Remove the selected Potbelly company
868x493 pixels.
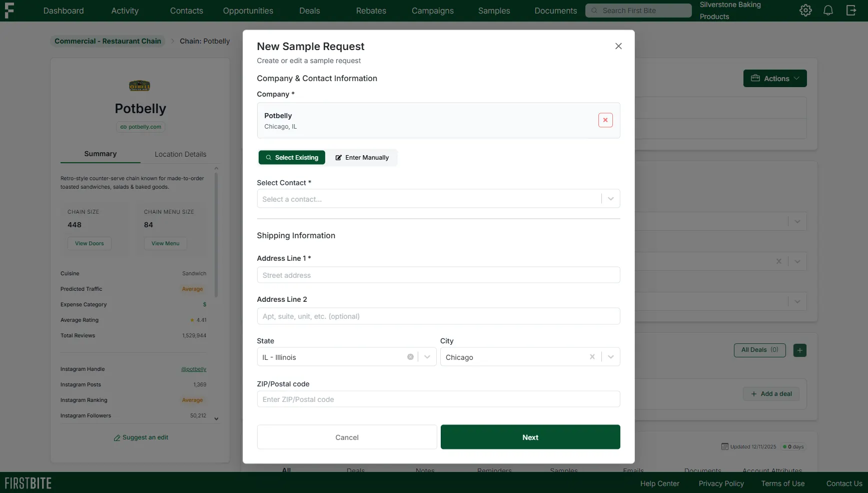pos(605,120)
